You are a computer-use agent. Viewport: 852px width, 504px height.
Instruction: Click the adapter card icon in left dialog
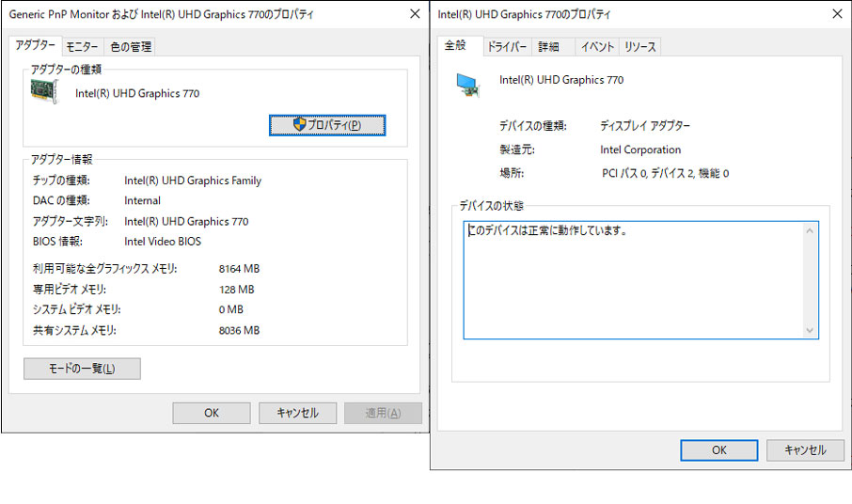click(x=44, y=90)
